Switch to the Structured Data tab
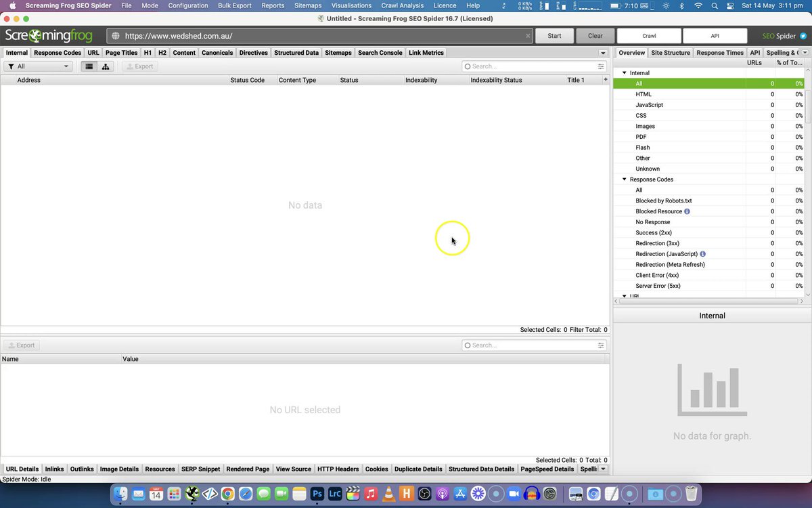 click(296, 53)
